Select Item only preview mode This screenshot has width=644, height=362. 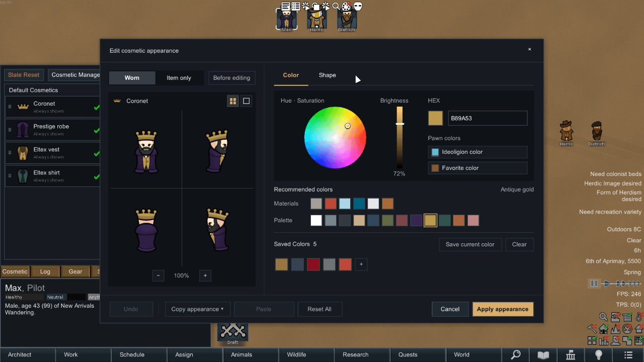pyautogui.click(x=179, y=78)
